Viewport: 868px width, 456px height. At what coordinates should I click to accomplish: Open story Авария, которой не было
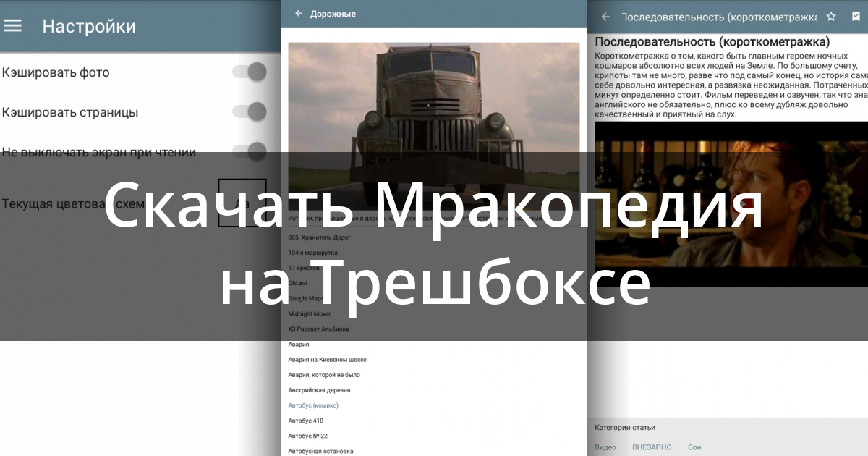(324, 375)
